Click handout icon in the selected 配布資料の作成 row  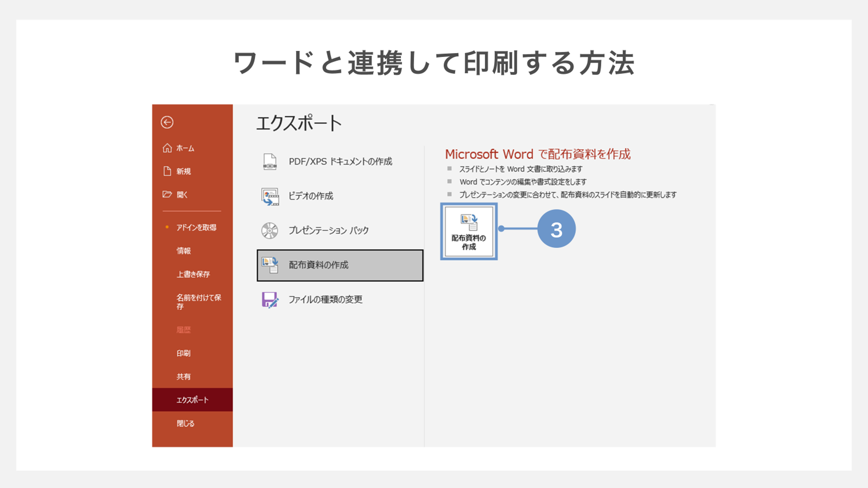coord(270,265)
